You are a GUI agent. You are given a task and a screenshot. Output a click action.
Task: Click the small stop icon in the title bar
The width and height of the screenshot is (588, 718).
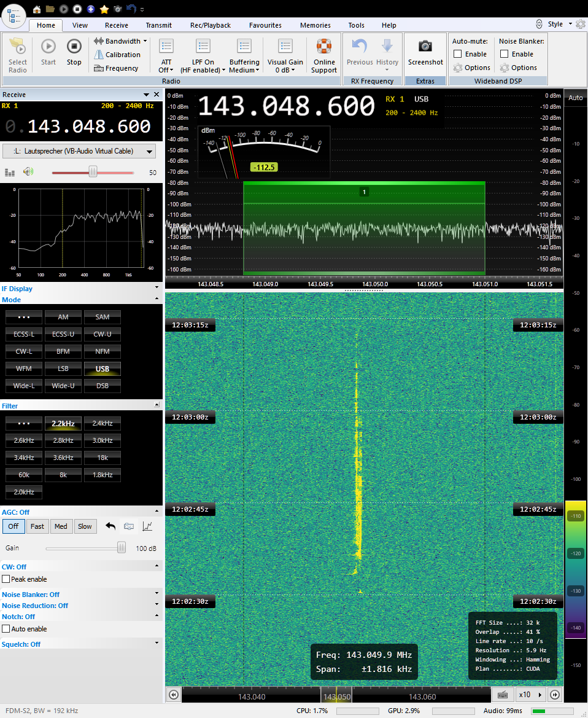[x=77, y=9]
